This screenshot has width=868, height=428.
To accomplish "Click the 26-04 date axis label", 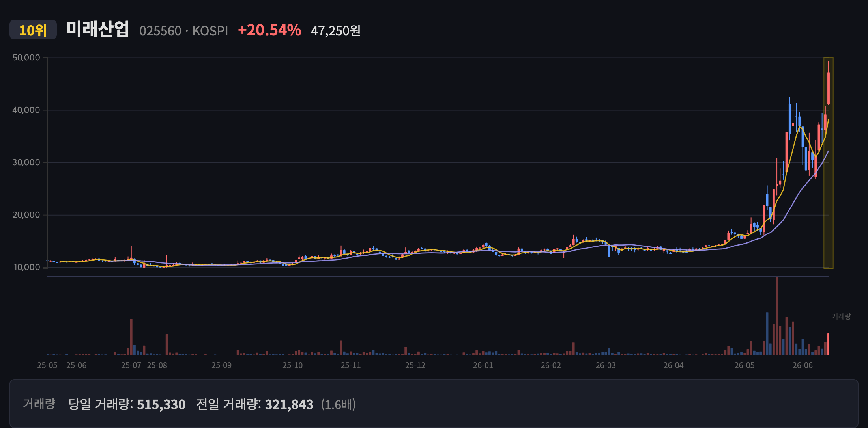I will click(673, 365).
